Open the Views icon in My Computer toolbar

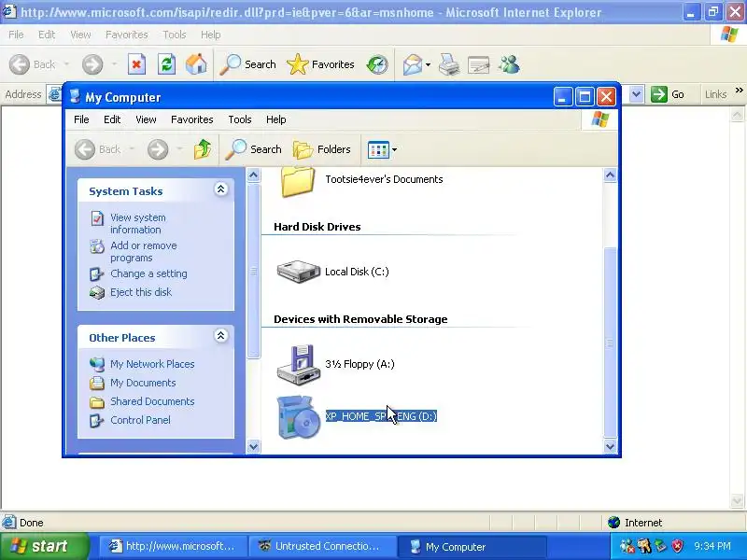[378, 150]
